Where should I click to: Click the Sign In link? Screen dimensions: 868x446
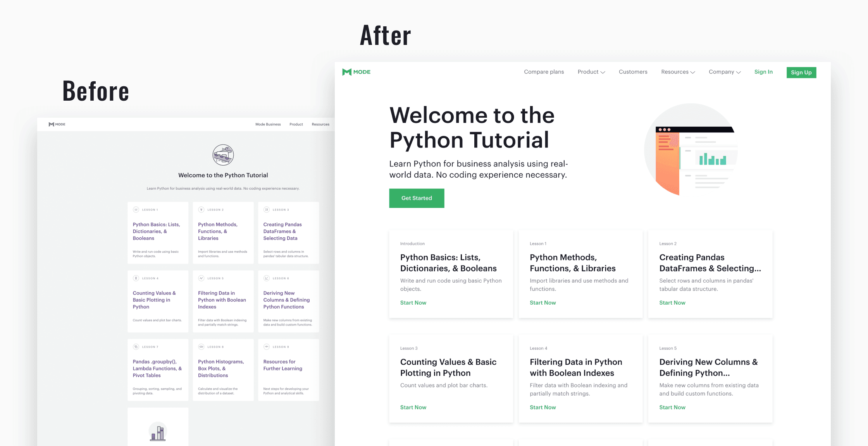tap(763, 72)
